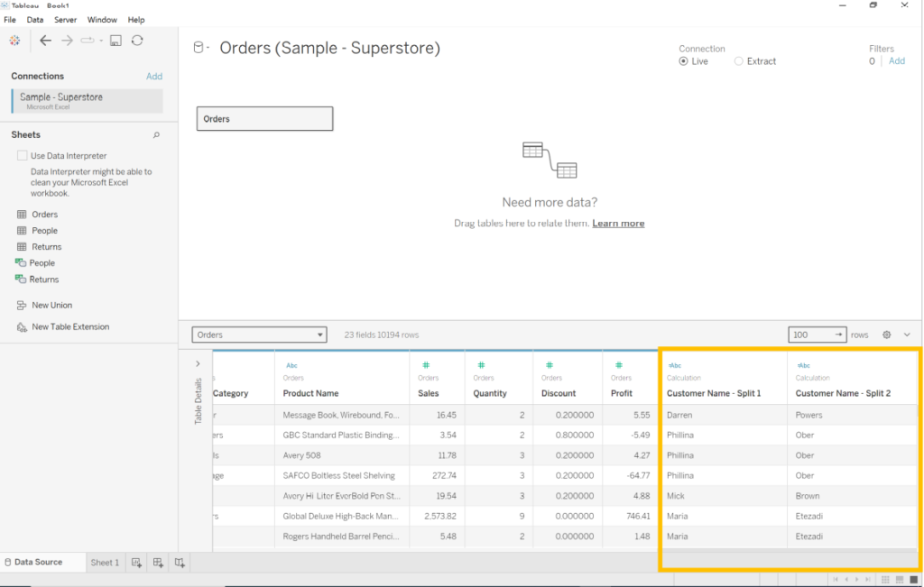924x587 pixels.
Task: Click the new story icon
Action: [x=180, y=563]
